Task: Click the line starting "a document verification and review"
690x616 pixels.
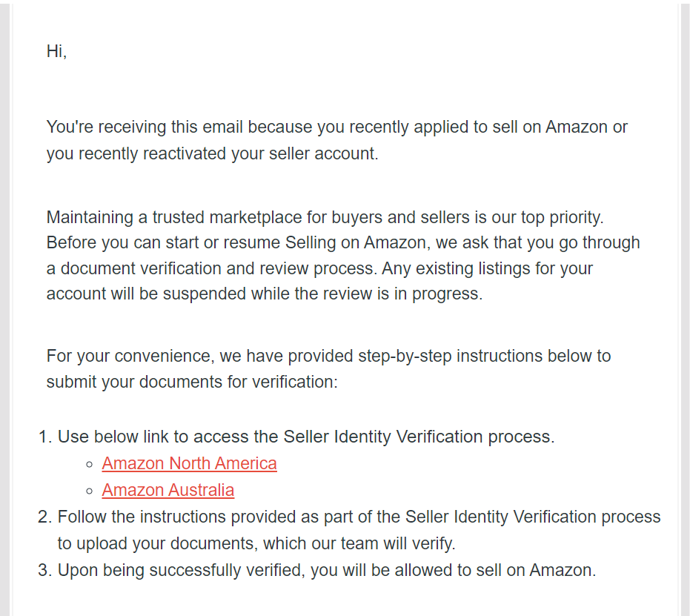Action: coord(319,268)
